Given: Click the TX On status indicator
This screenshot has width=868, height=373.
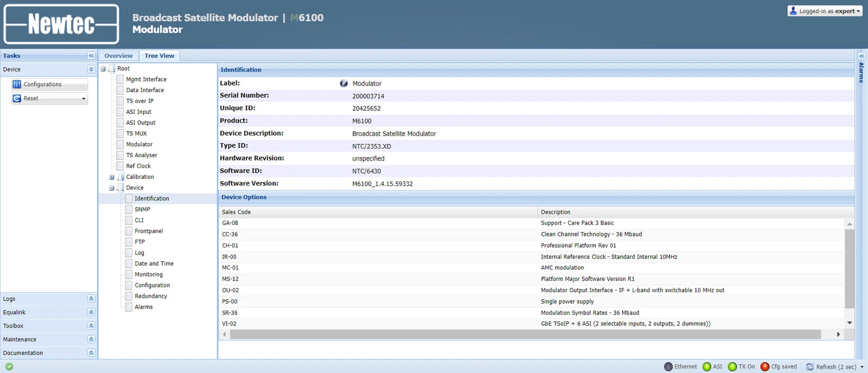Looking at the screenshot, I should pos(732,366).
